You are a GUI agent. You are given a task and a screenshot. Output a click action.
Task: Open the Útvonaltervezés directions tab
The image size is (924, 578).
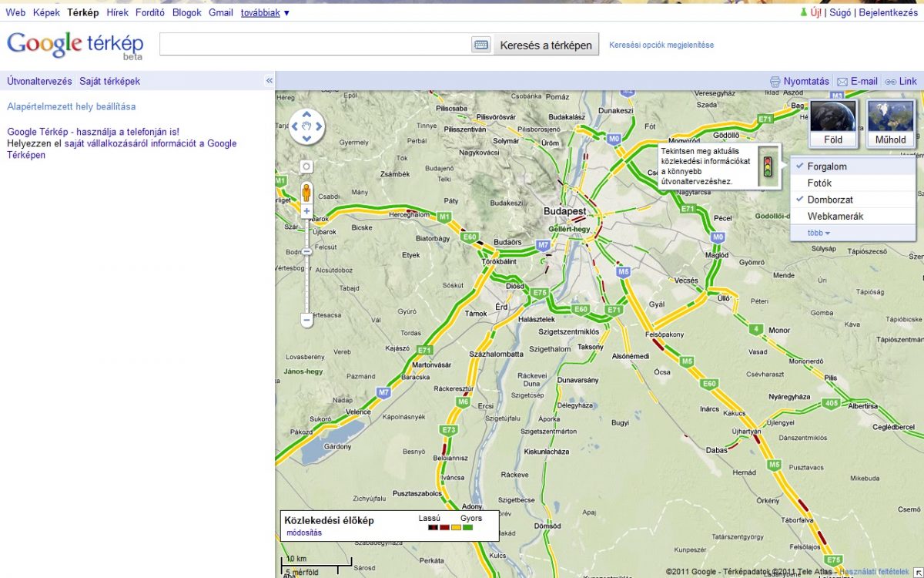point(39,81)
